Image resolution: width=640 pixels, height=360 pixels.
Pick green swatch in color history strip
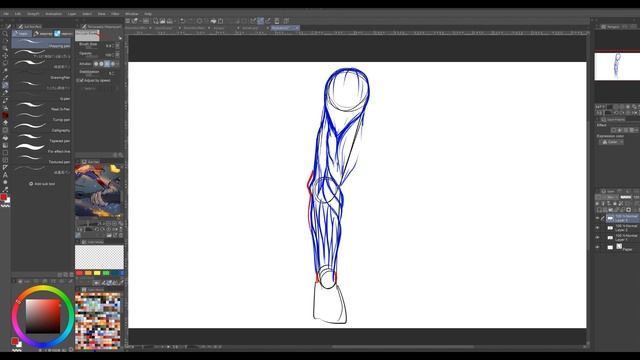click(x=106, y=273)
